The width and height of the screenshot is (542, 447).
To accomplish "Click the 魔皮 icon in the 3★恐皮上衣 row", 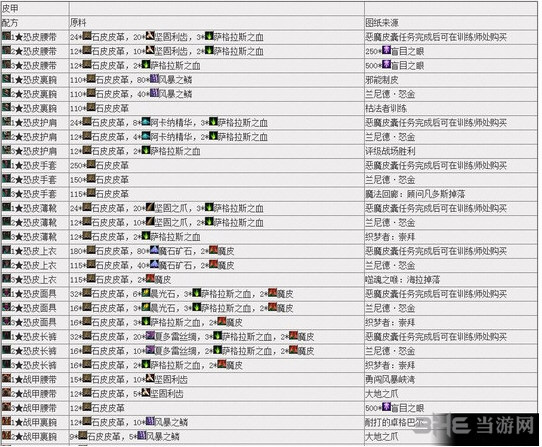I will coord(150,279).
